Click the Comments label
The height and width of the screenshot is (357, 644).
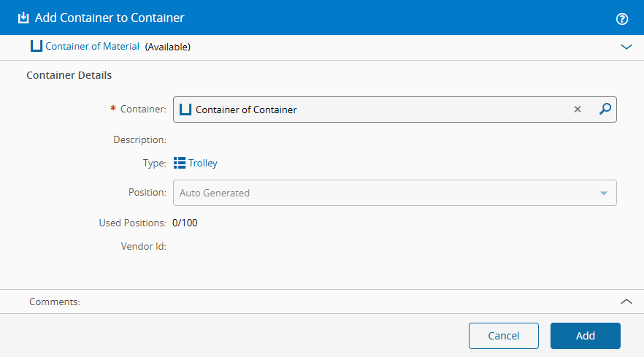(x=55, y=301)
